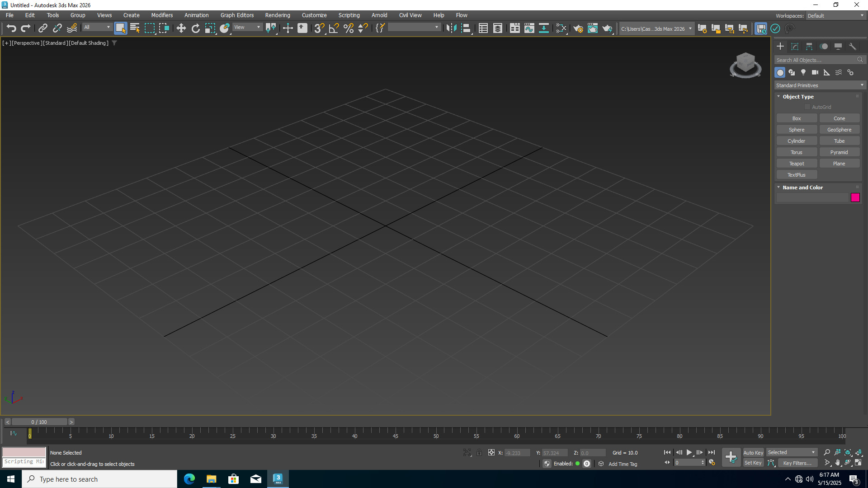Click the Undo arrow icon
Image resolution: width=868 pixels, height=488 pixels.
coord(11,28)
